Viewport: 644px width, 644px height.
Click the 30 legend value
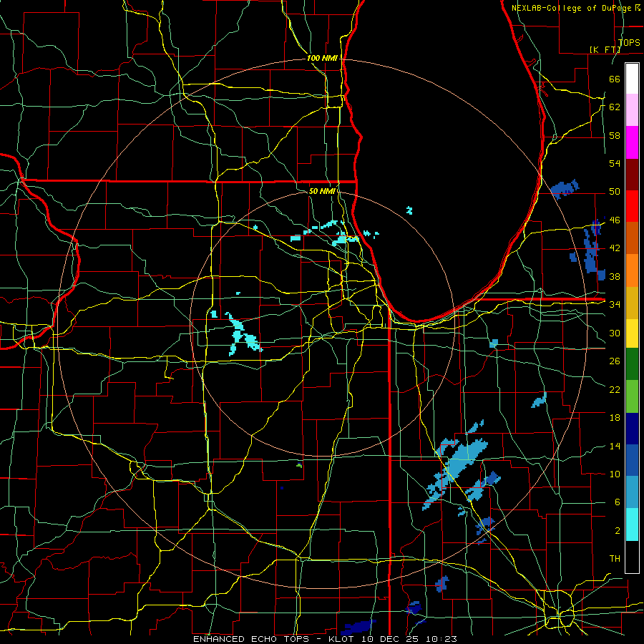615,333
